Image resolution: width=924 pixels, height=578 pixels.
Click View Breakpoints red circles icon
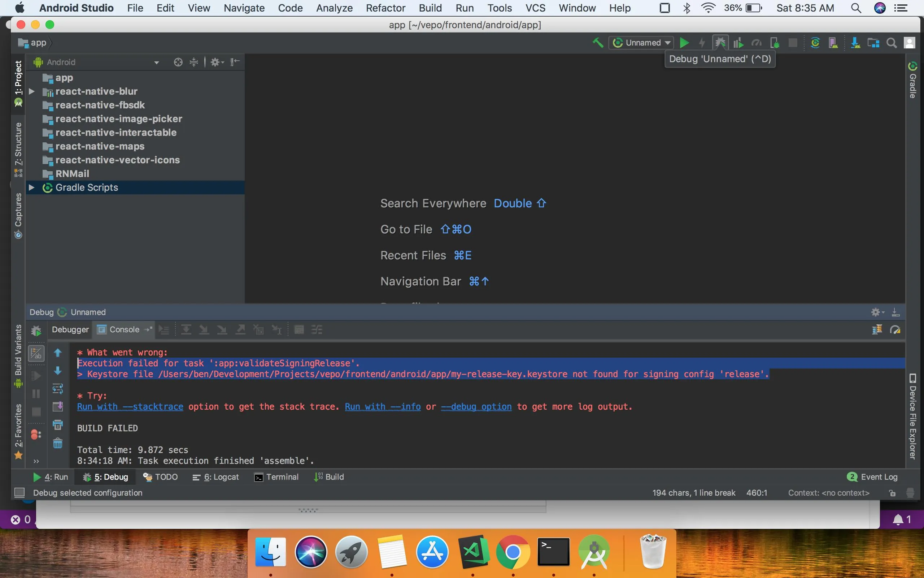36,434
